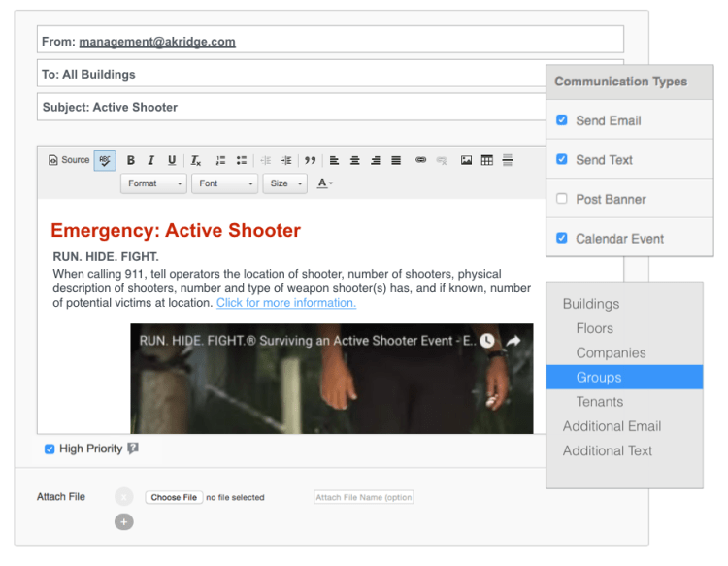The height and width of the screenshot is (566, 728).
Task: Toggle the High Priority checkbox
Action: coord(50,449)
